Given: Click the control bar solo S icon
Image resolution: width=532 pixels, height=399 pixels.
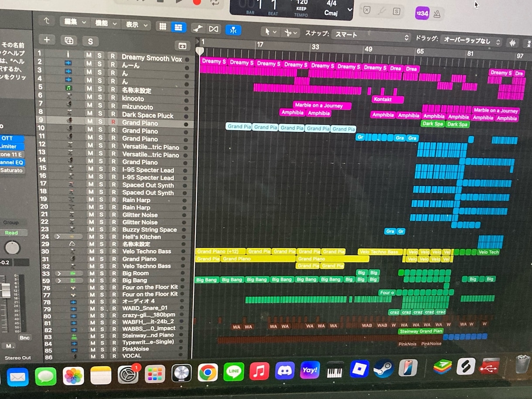Looking at the screenshot, I should tap(396, 11).
